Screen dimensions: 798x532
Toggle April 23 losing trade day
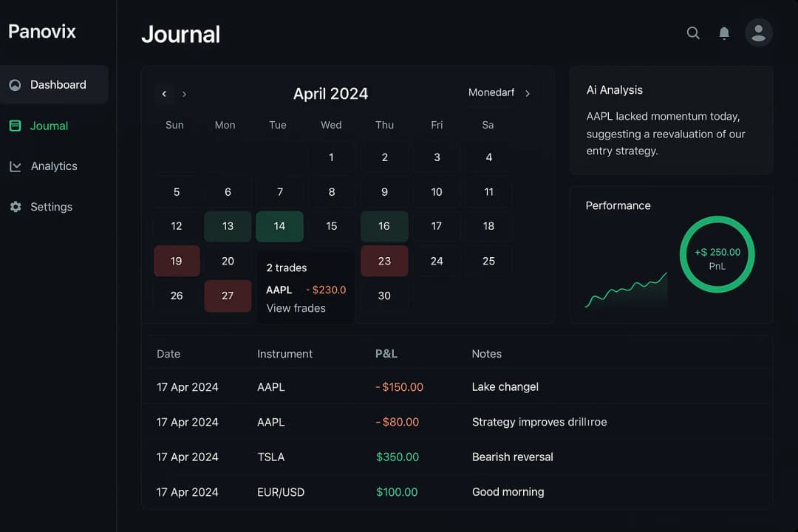point(384,261)
